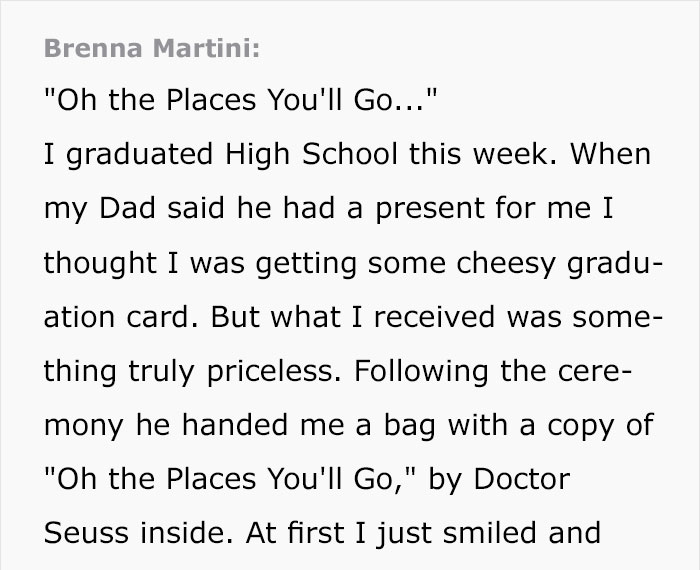Click the word "Seuss"
The width and height of the screenshot is (700, 570).
pyautogui.click(x=81, y=534)
